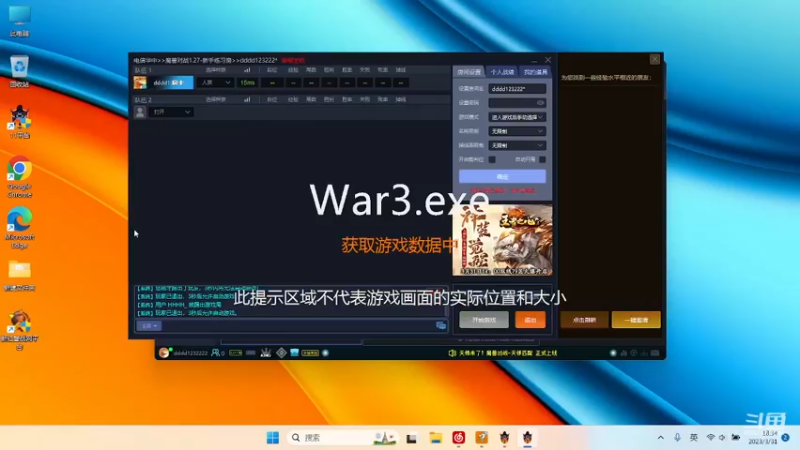Click the Windows taskbar search box

point(342,438)
